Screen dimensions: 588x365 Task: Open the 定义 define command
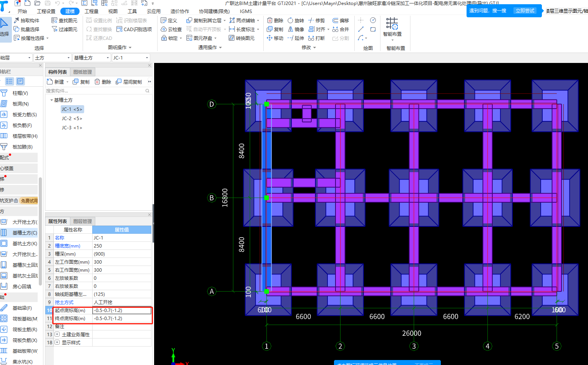(x=169, y=20)
